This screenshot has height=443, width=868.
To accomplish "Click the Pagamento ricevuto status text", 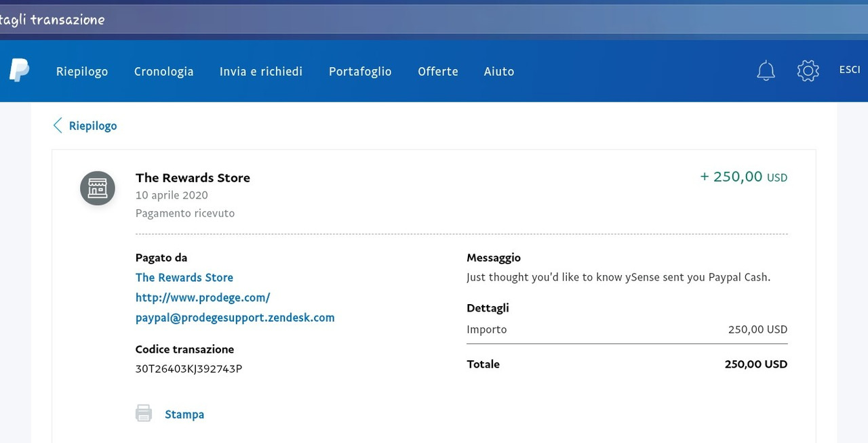I will (x=185, y=213).
